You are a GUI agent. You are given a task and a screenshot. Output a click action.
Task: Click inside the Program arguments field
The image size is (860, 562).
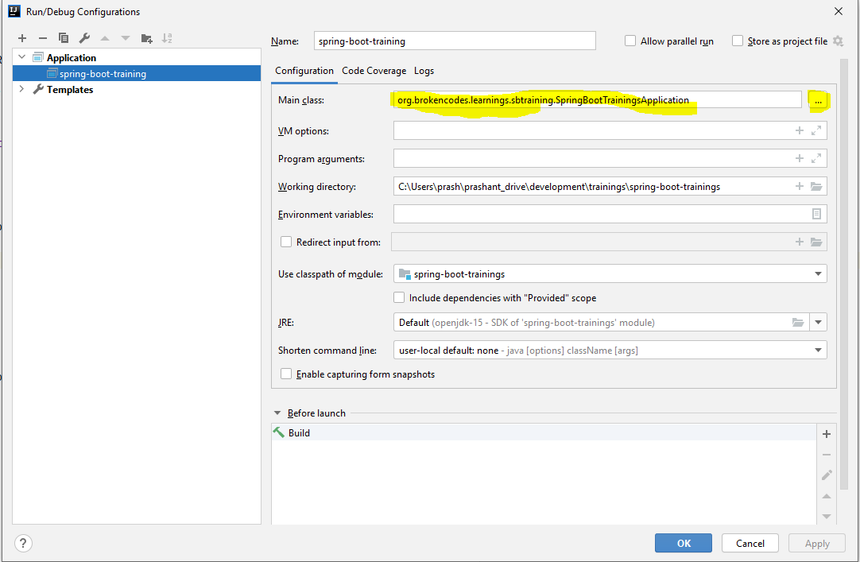tap(590, 159)
